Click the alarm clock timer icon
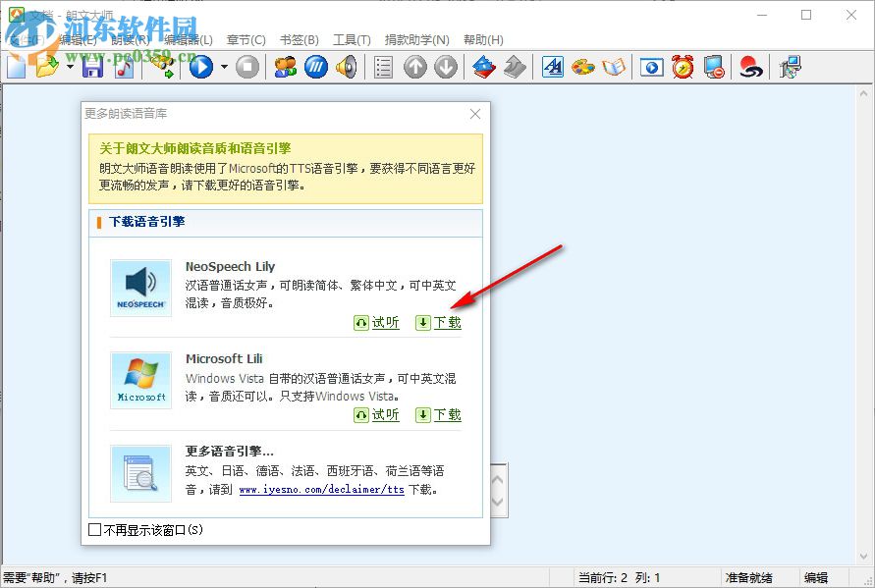Screen dimensions: 875x588 [683, 67]
